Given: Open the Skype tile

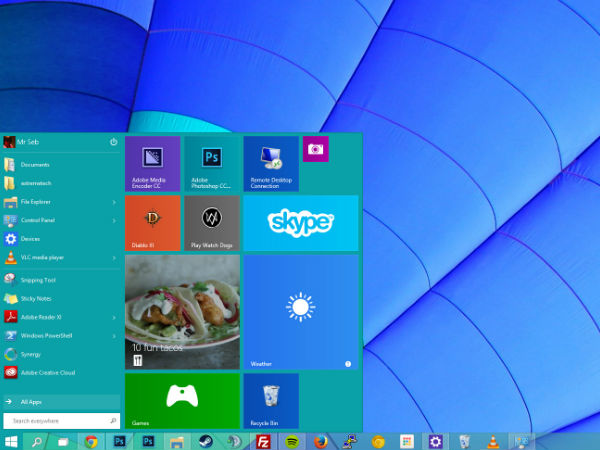Looking at the screenshot, I should pyautogui.click(x=300, y=223).
